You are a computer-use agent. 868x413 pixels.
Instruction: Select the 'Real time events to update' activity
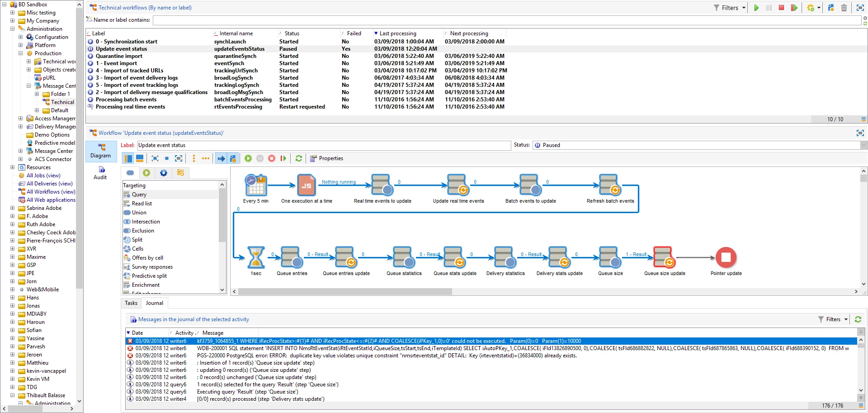(382, 185)
